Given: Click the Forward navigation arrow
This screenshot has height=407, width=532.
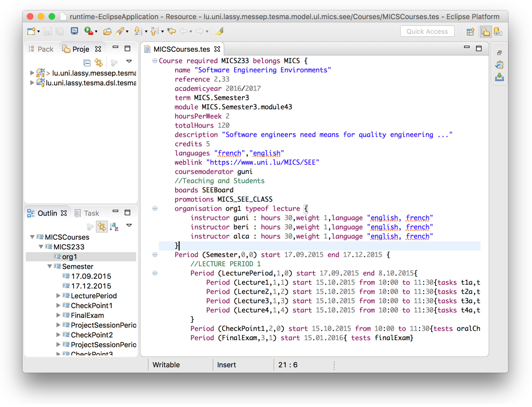Looking at the screenshot, I should point(200,31).
